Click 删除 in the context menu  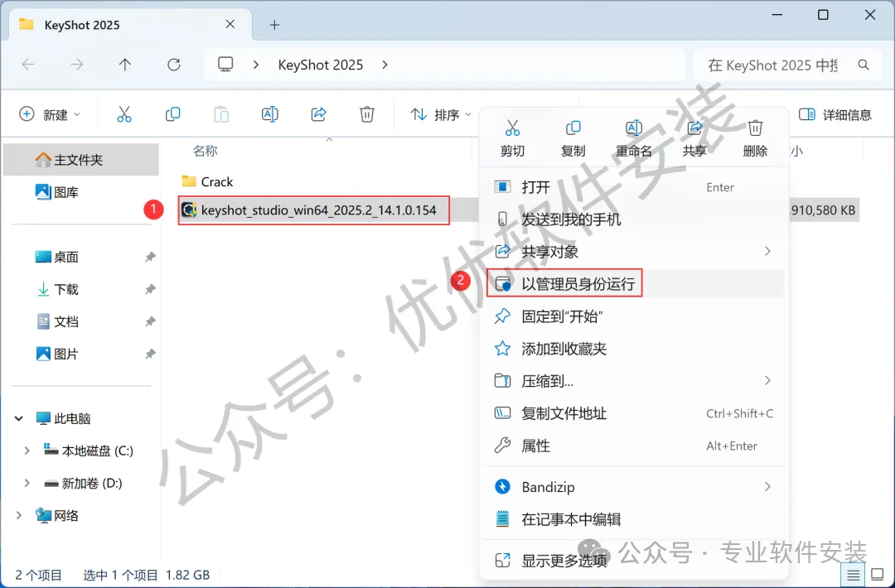click(755, 138)
